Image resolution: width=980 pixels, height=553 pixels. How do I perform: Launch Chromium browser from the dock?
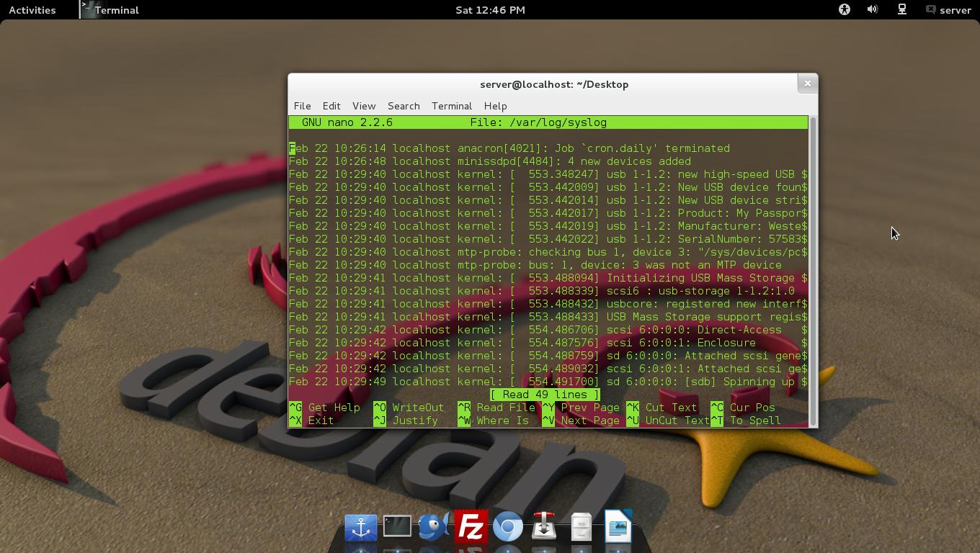tap(509, 527)
